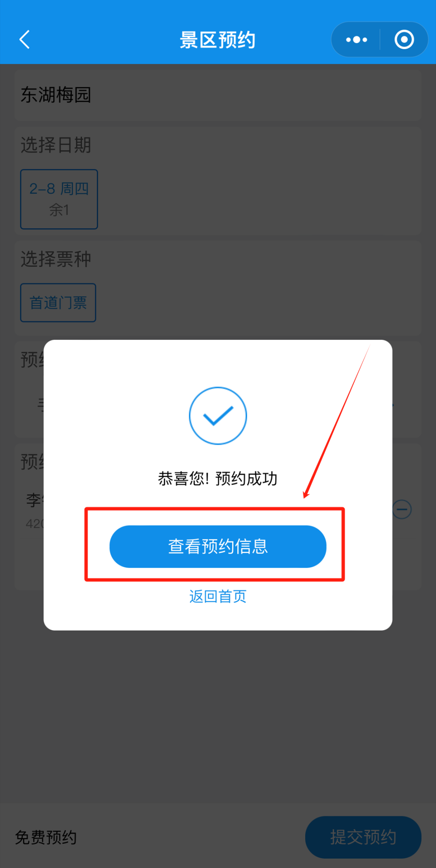Tap the back arrow in header

pos(25,40)
